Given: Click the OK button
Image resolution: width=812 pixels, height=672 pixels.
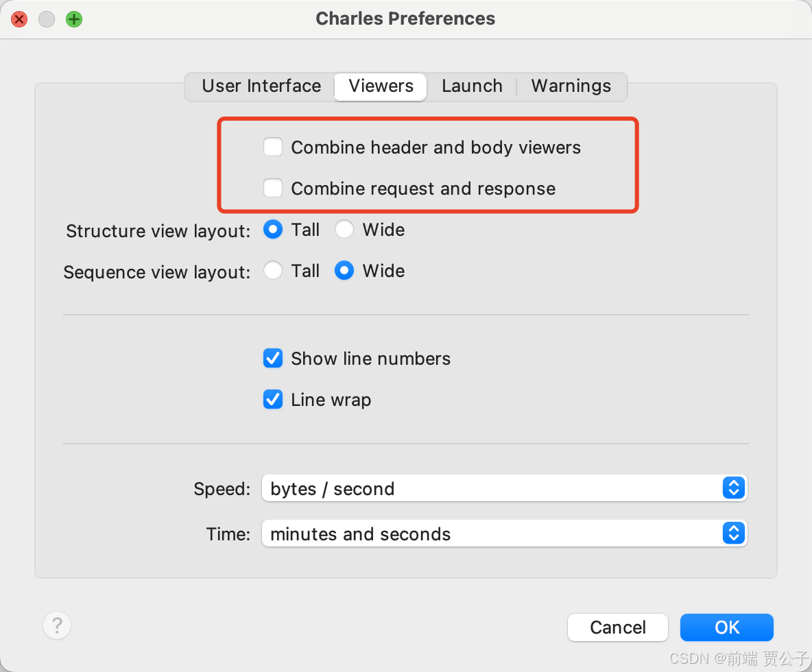Looking at the screenshot, I should 726,627.
